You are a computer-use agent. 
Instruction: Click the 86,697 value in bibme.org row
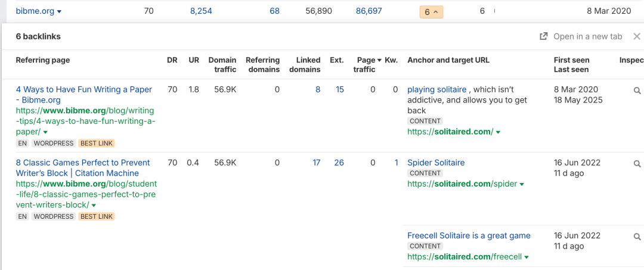[x=369, y=11]
